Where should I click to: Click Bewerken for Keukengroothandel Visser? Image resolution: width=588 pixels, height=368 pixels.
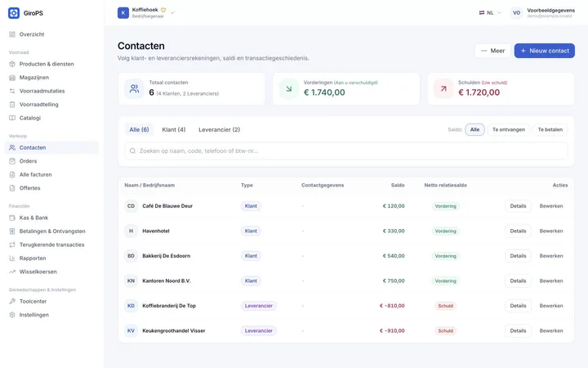click(551, 331)
